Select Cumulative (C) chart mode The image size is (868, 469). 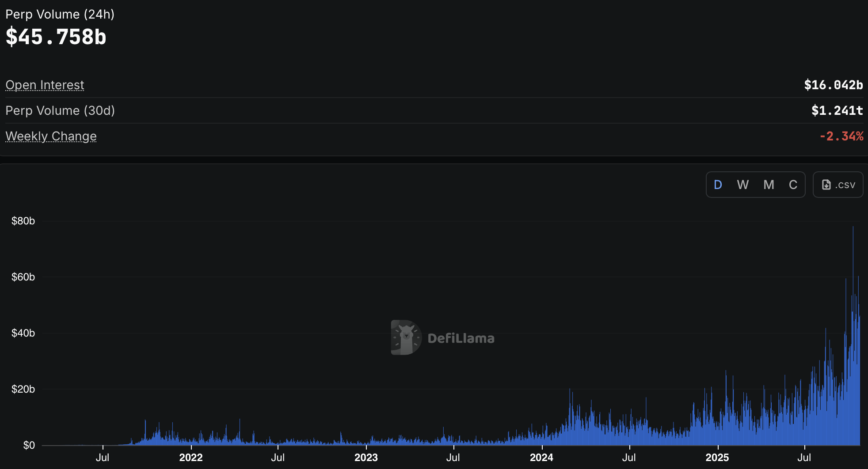[x=793, y=185]
